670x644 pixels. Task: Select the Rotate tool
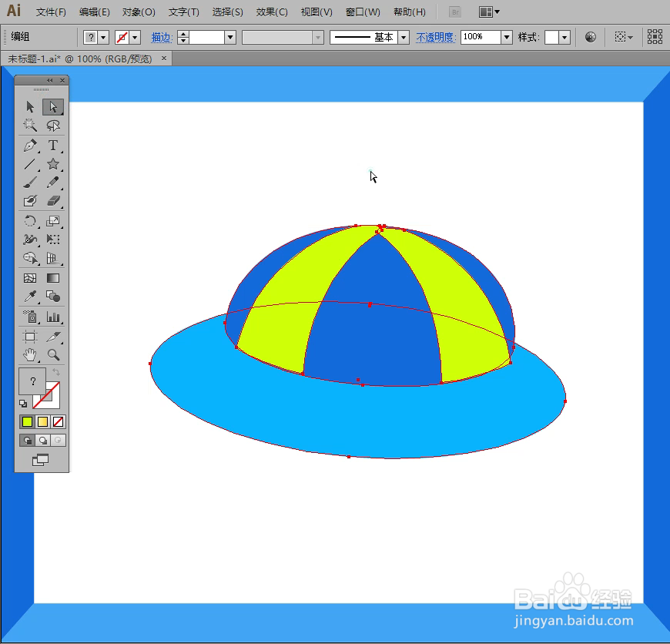[30, 221]
